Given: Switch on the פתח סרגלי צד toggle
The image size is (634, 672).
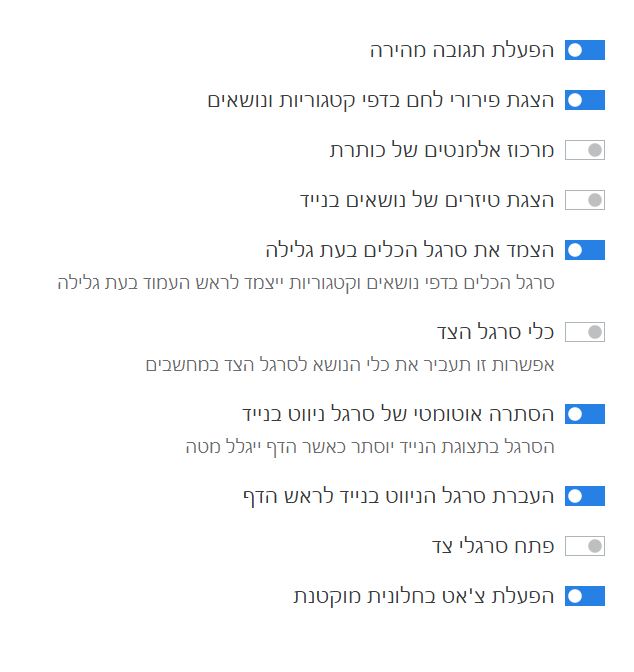Looking at the screenshot, I should pyautogui.click(x=585, y=546).
